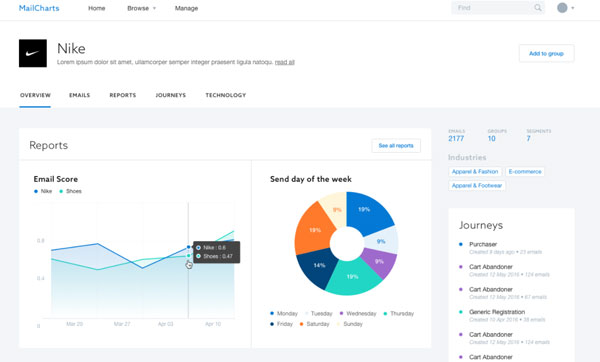The height and width of the screenshot is (362, 600).
Task: Click the Nike data point on the chart
Action: point(188,247)
